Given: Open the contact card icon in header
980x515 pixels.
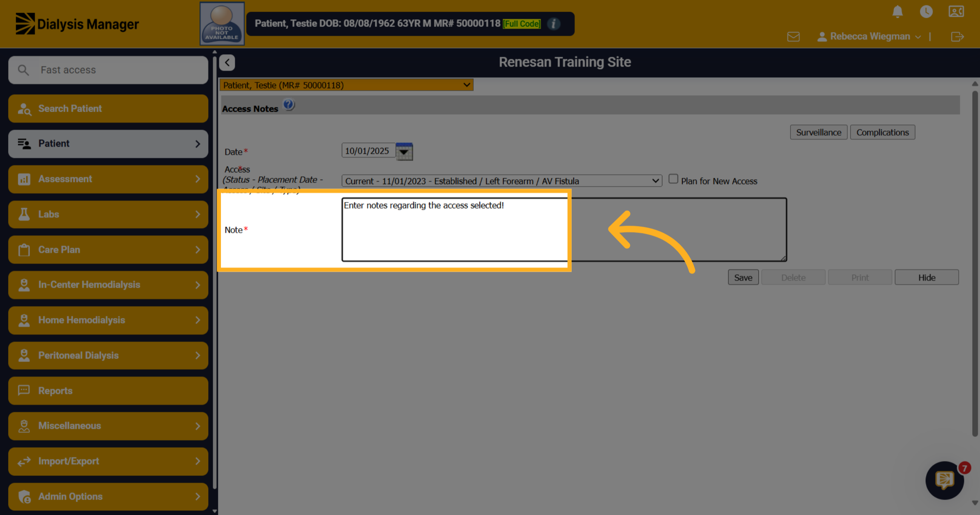Looking at the screenshot, I should tap(956, 11).
